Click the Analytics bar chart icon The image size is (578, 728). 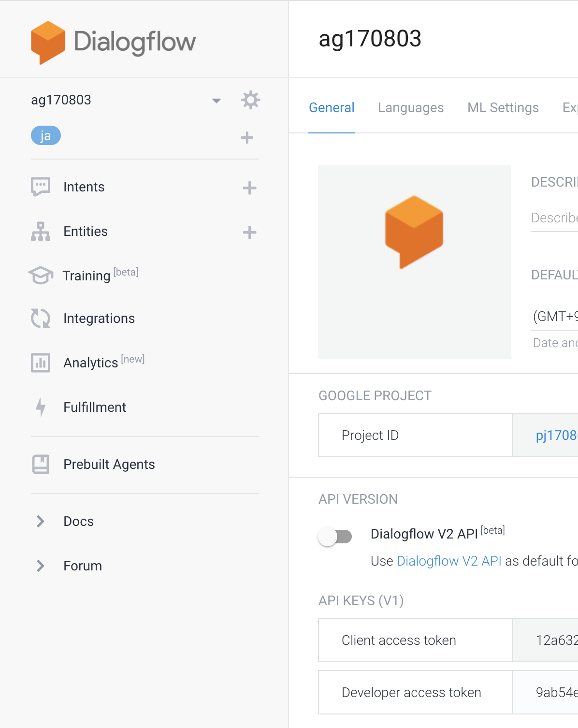[41, 363]
